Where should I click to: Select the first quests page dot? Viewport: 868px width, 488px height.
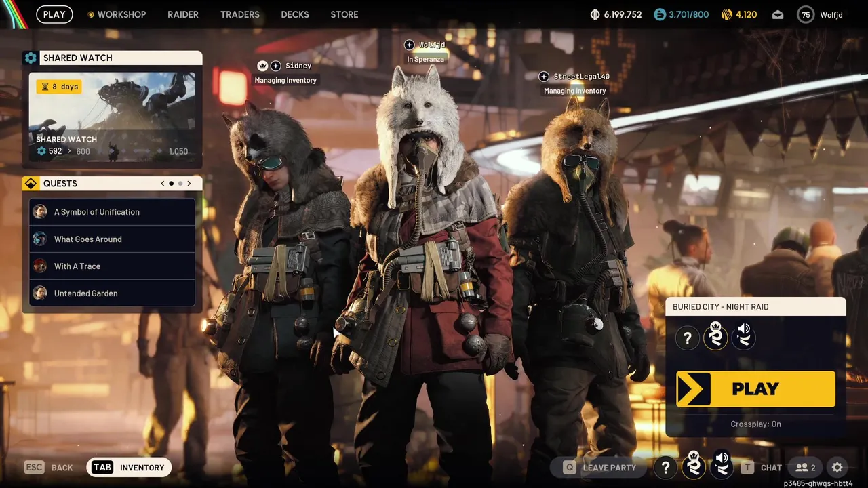pos(171,184)
